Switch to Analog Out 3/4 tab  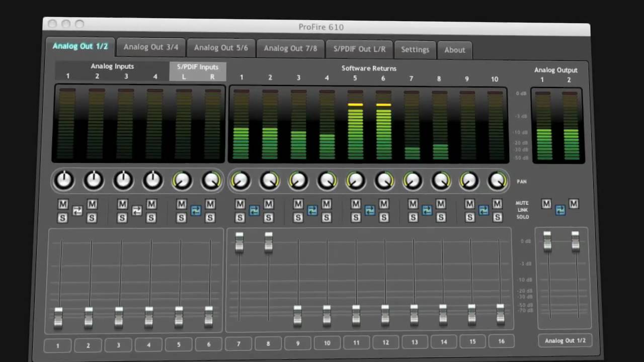[x=151, y=47]
